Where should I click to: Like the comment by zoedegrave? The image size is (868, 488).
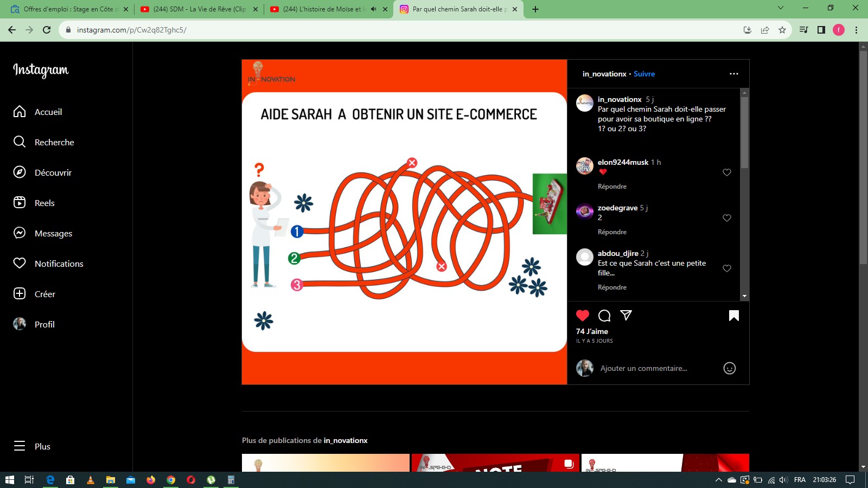[x=727, y=218]
